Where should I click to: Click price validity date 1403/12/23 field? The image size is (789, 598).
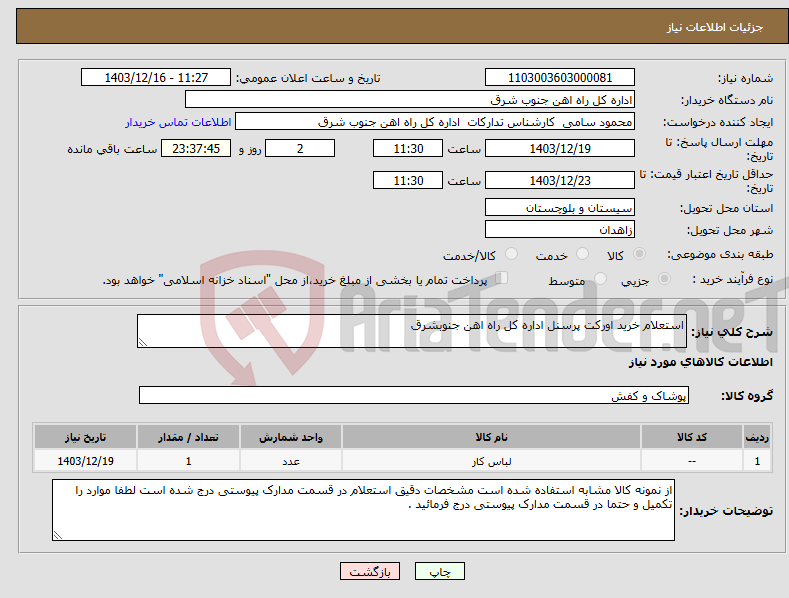coord(560,180)
